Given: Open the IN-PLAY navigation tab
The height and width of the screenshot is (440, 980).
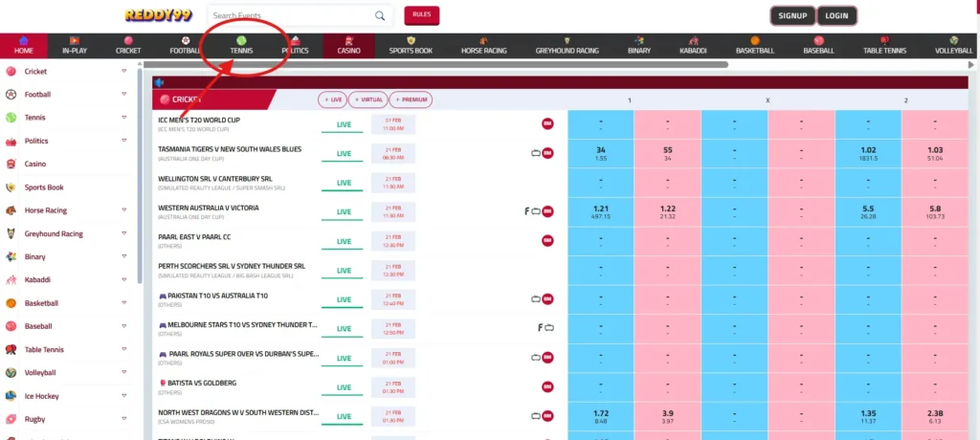Looking at the screenshot, I should pos(75,46).
